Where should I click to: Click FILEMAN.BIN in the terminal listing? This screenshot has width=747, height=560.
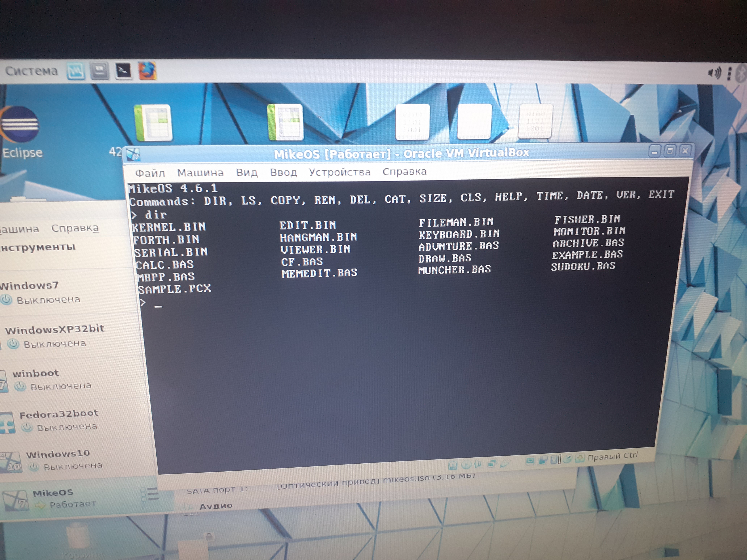[x=456, y=222]
